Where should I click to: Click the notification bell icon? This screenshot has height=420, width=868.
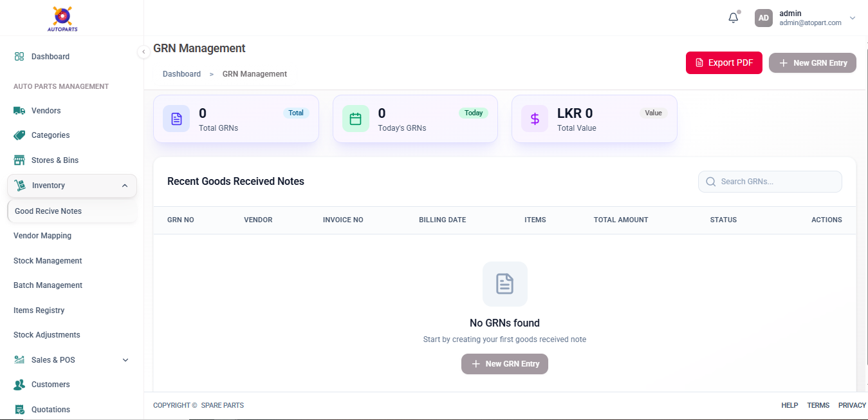[733, 18]
